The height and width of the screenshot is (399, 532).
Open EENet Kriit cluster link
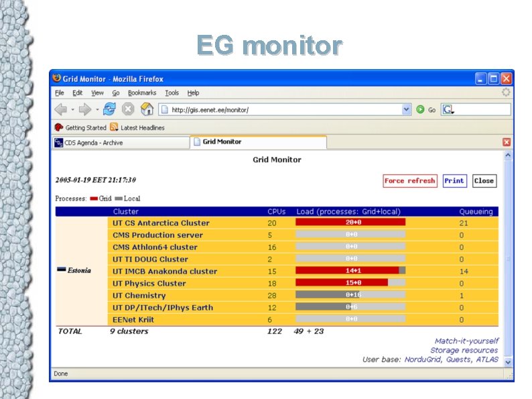[x=133, y=320]
